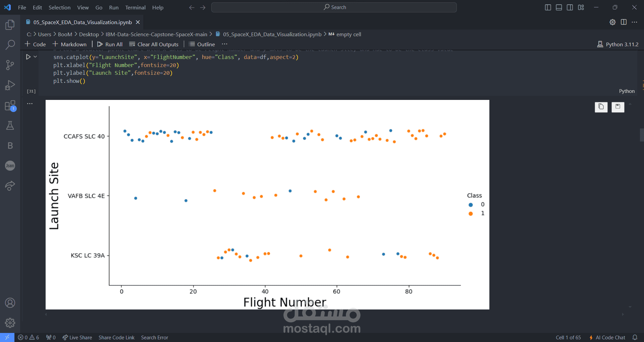This screenshot has height=342, width=644.
Task: Split the editor to the right
Action: click(624, 22)
